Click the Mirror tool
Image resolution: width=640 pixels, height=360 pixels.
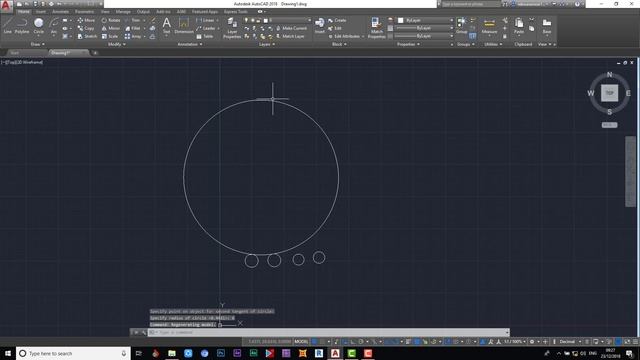pos(111,28)
